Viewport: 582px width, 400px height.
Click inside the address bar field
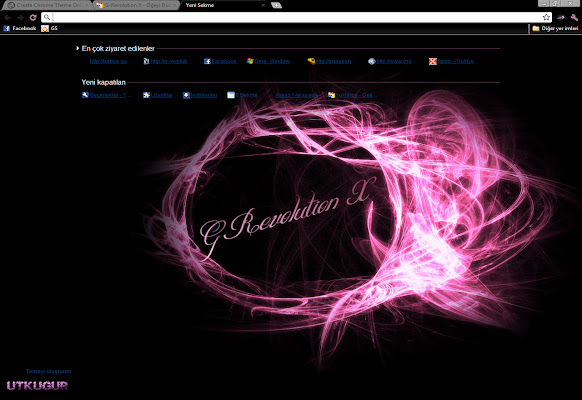297,17
